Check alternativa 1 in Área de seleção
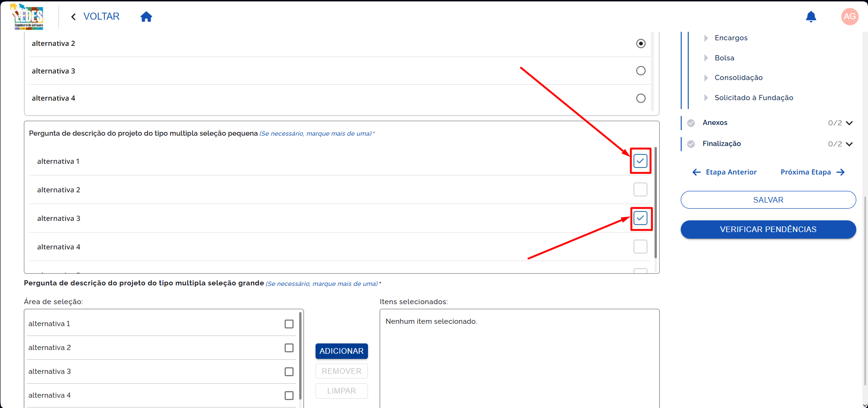Image resolution: width=868 pixels, height=408 pixels. pyautogui.click(x=289, y=324)
